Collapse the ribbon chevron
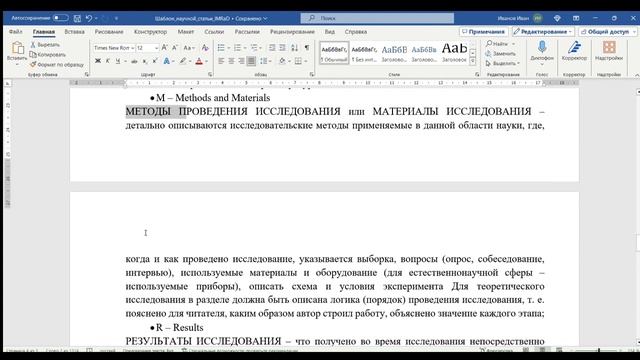 [x=636, y=75]
